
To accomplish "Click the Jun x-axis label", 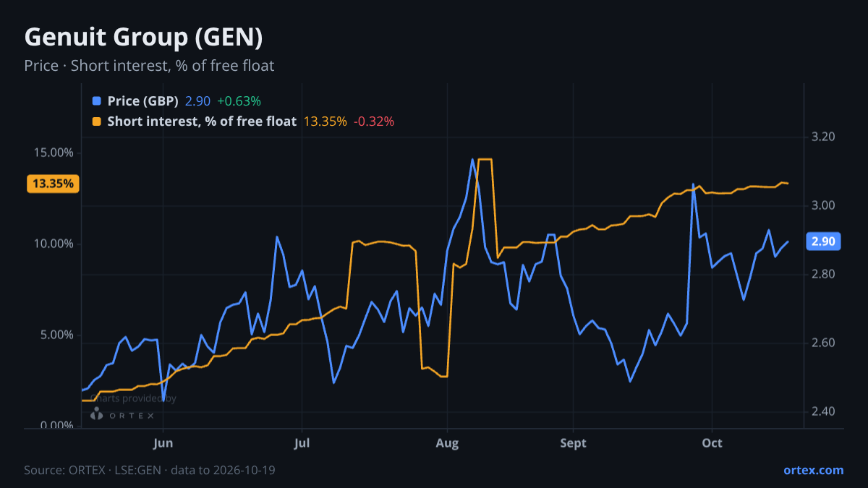I will click(x=163, y=442).
